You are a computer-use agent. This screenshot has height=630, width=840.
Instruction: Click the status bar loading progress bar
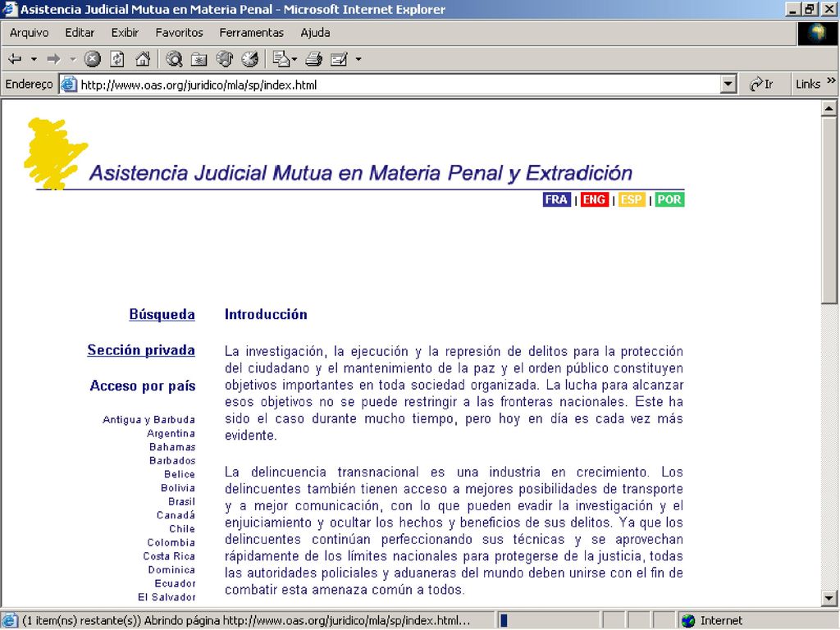click(x=549, y=620)
